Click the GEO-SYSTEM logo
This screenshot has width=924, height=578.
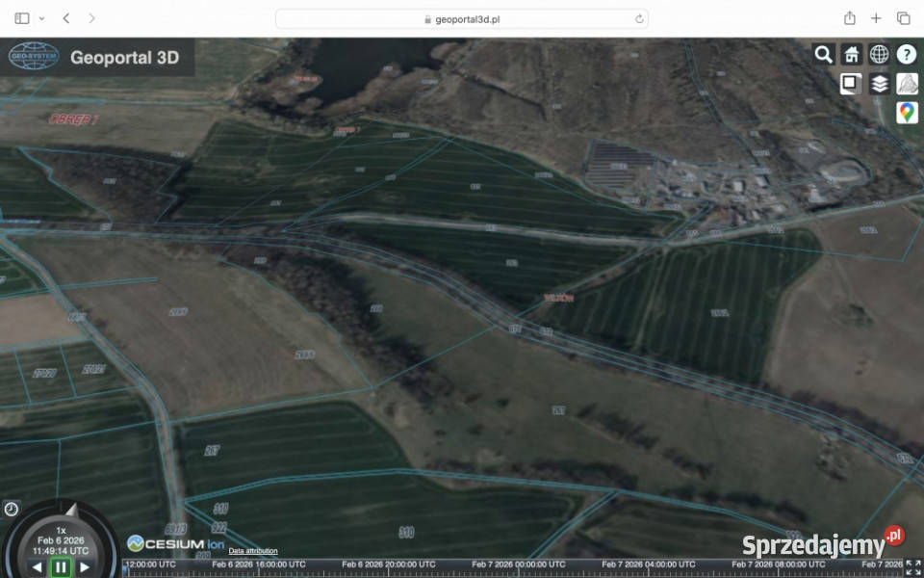click(34, 57)
